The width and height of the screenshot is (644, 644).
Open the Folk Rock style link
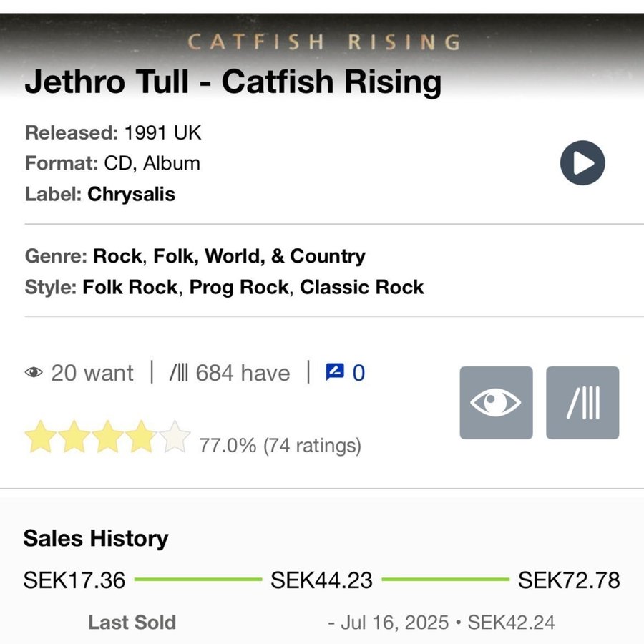click(130, 287)
